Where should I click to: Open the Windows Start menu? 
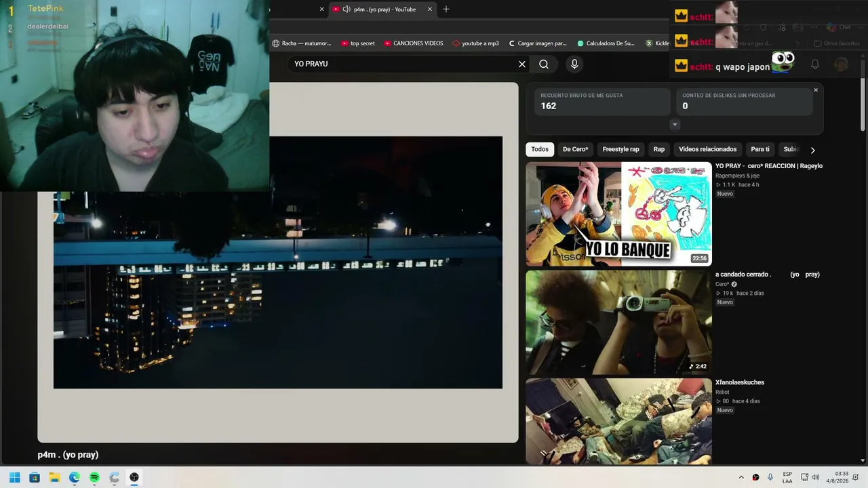pos(14,477)
